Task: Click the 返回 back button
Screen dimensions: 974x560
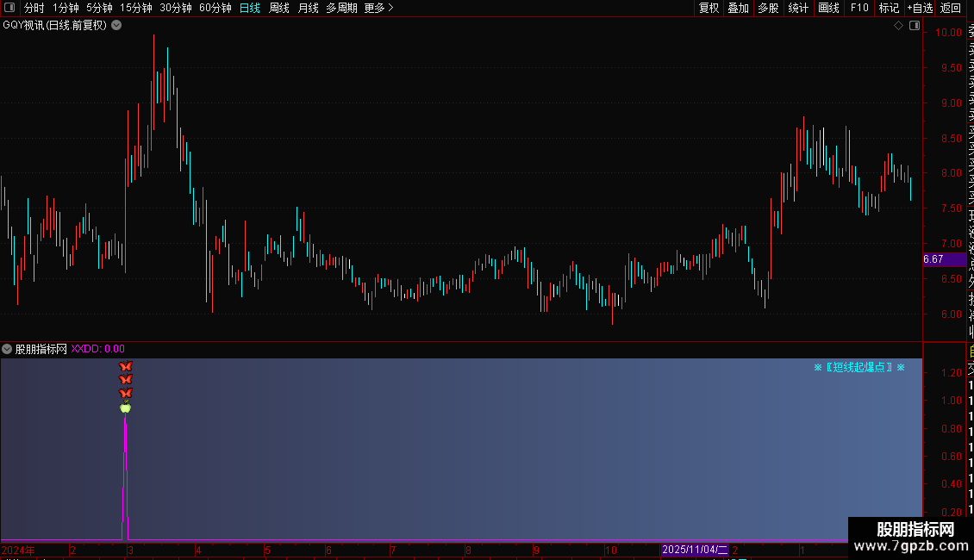Action: [951, 8]
